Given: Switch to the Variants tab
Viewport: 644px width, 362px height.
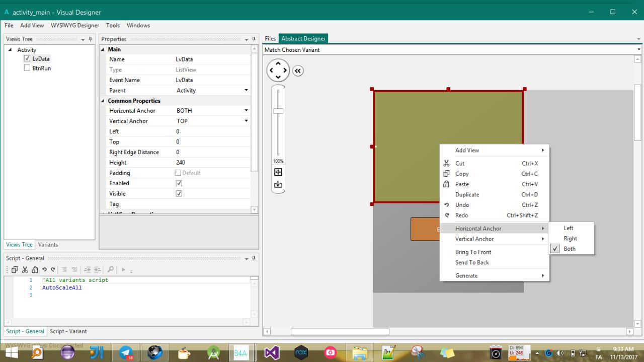Looking at the screenshot, I should coord(48,245).
